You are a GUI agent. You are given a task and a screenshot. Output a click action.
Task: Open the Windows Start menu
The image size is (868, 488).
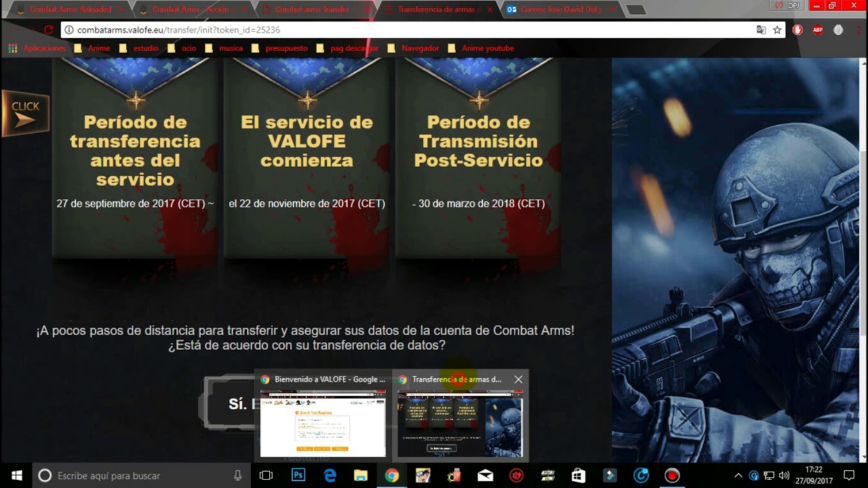16,476
